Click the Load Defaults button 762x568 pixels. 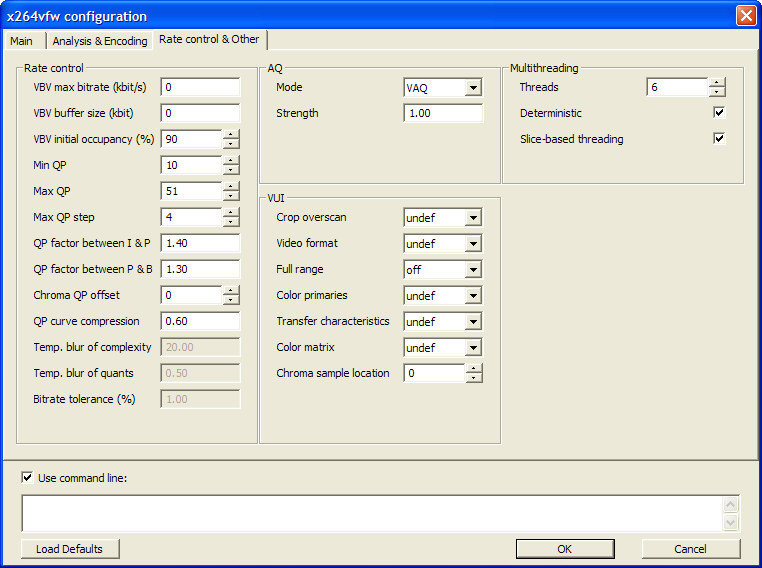(x=70, y=549)
